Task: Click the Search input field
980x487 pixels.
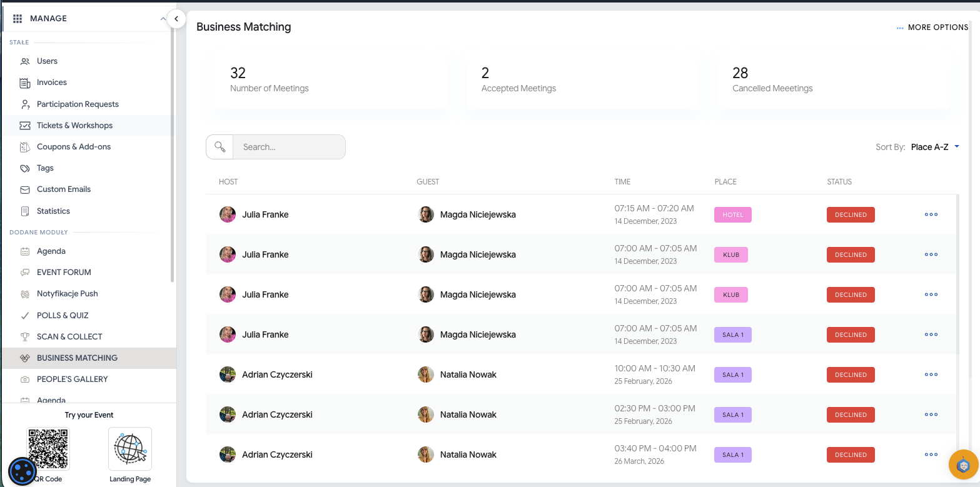Action: (x=289, y=147)
